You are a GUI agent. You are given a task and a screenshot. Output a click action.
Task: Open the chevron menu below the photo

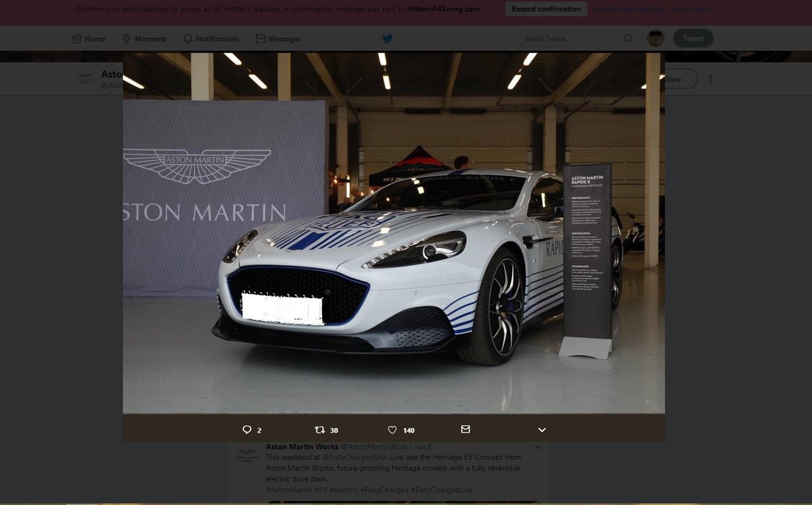click(x=542, y=430)
